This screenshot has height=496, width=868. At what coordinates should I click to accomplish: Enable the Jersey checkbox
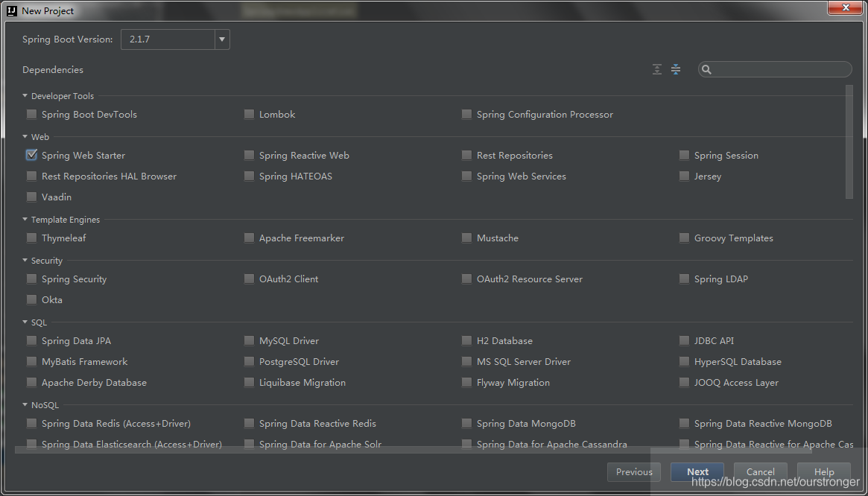point(684,177)
